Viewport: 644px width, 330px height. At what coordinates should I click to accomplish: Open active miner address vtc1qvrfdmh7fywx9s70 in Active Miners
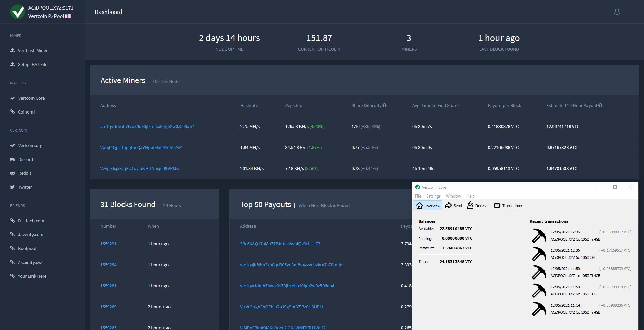point(147,126)
